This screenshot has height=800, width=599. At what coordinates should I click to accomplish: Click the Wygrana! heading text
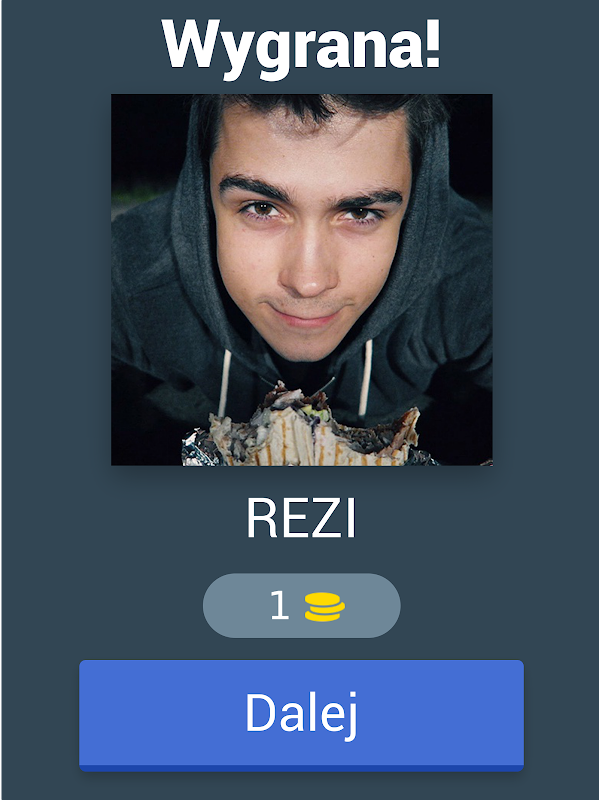click(x=301, y=46)
